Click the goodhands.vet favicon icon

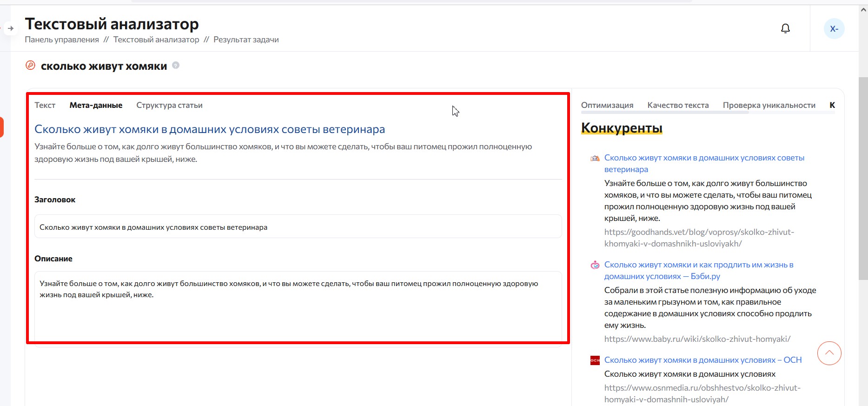595,159
